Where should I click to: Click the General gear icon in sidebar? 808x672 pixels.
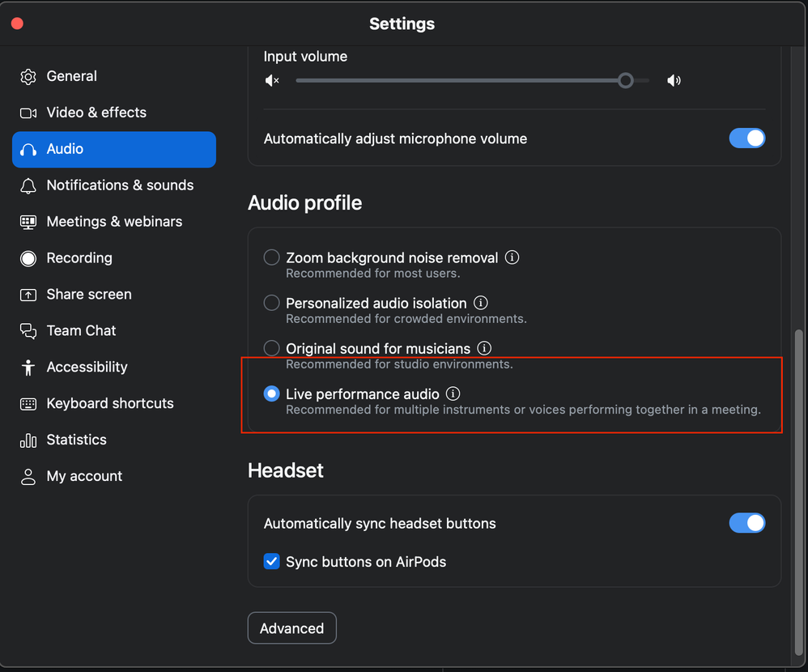pyautogui.click(x=28, y=77)
